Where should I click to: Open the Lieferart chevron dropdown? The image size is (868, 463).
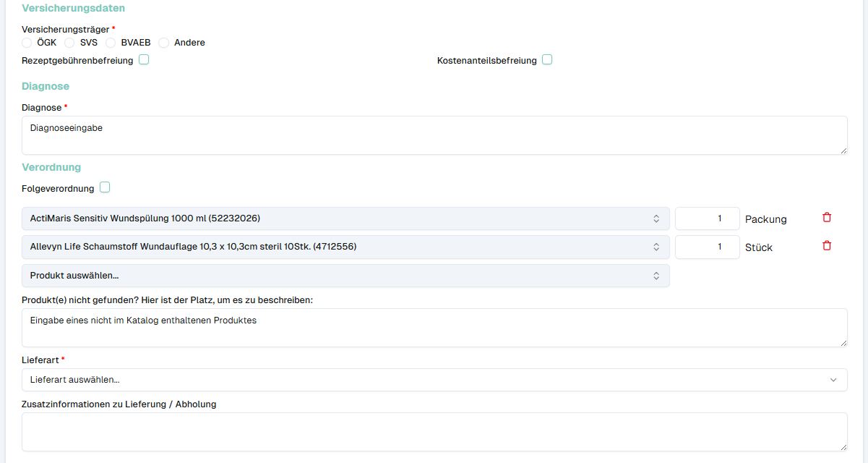coord(833,379)
